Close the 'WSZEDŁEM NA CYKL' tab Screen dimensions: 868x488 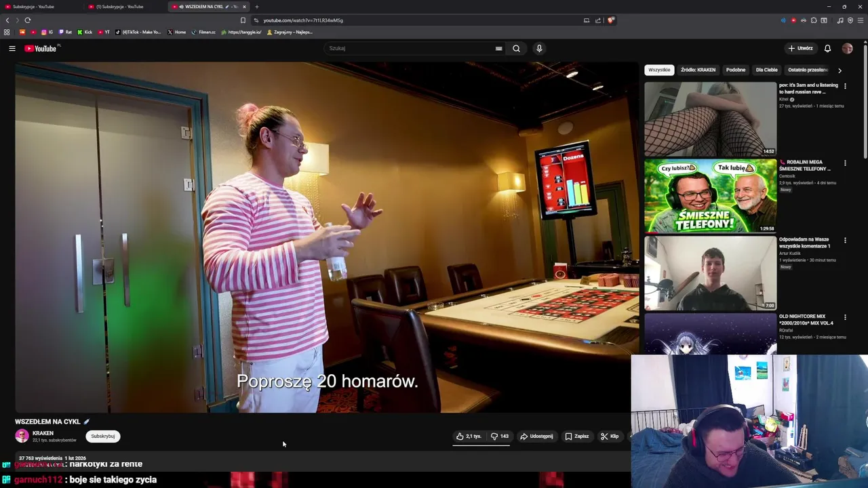(x=244, y=7)
